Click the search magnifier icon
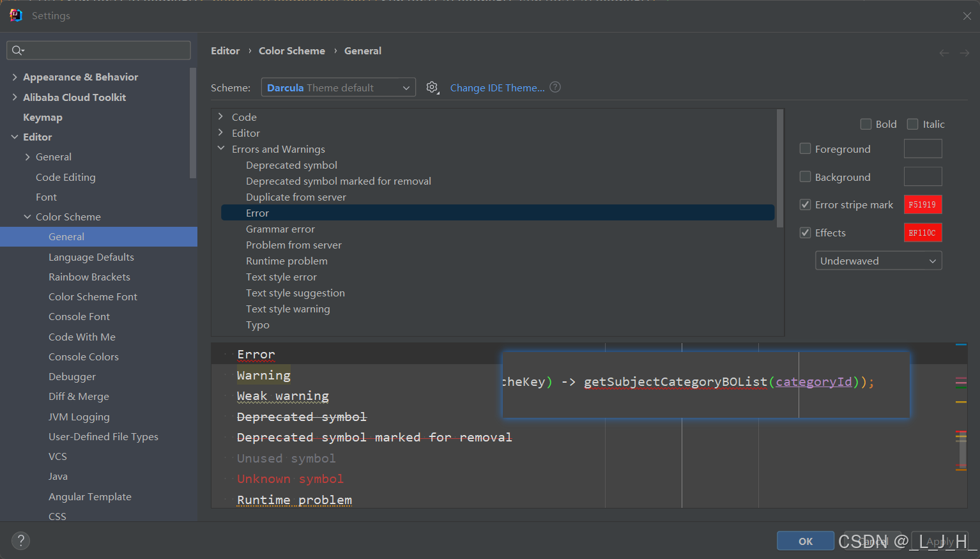 tap(18, 50)
